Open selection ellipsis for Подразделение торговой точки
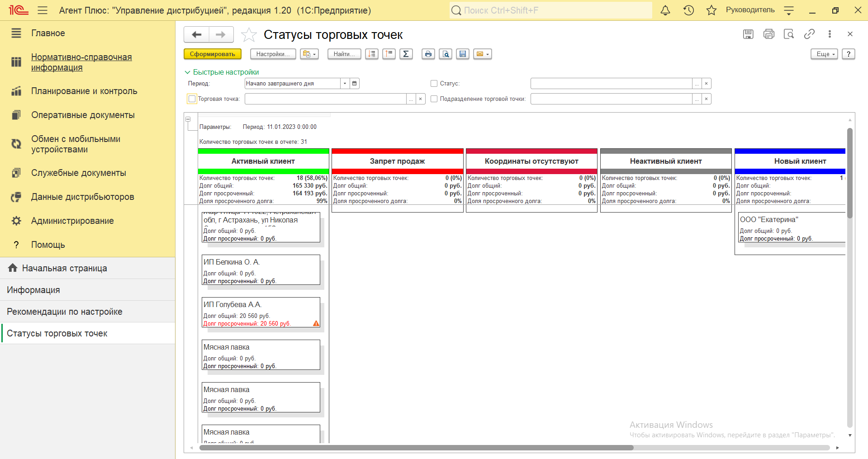The image size is (868, 459). (697, 99)
